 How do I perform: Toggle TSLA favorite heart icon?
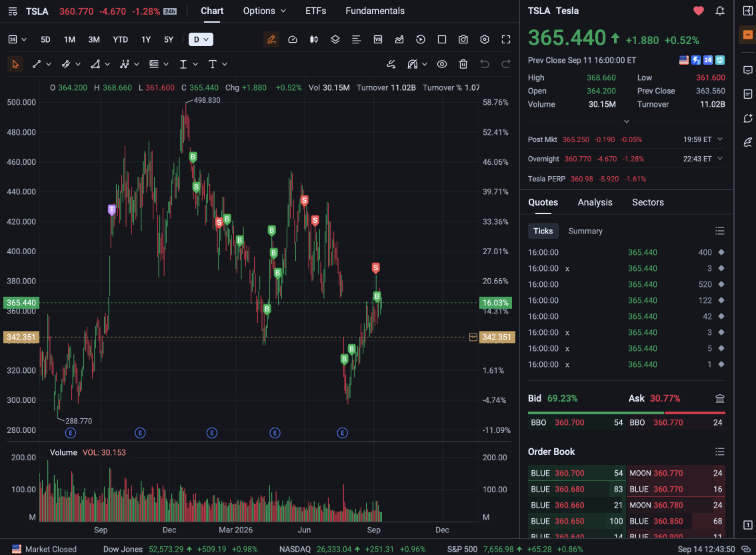click(698, 11)
